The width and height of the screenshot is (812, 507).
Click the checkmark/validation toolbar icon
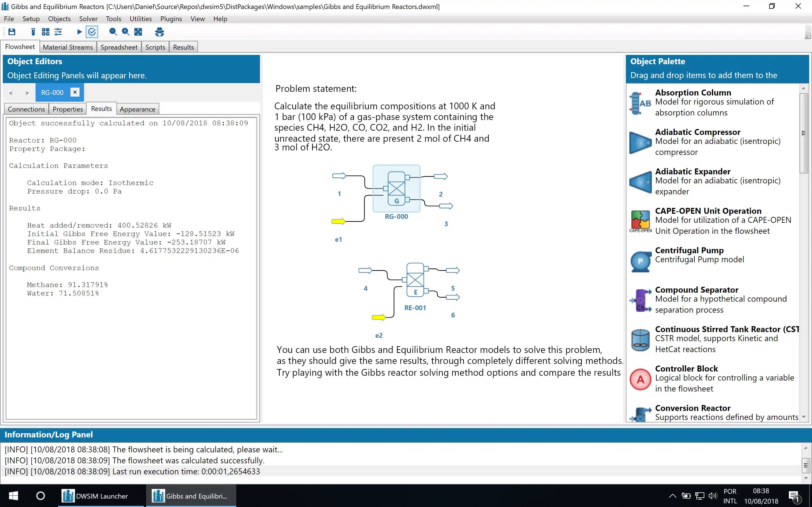pyautogui.click(x=92, y=32)
